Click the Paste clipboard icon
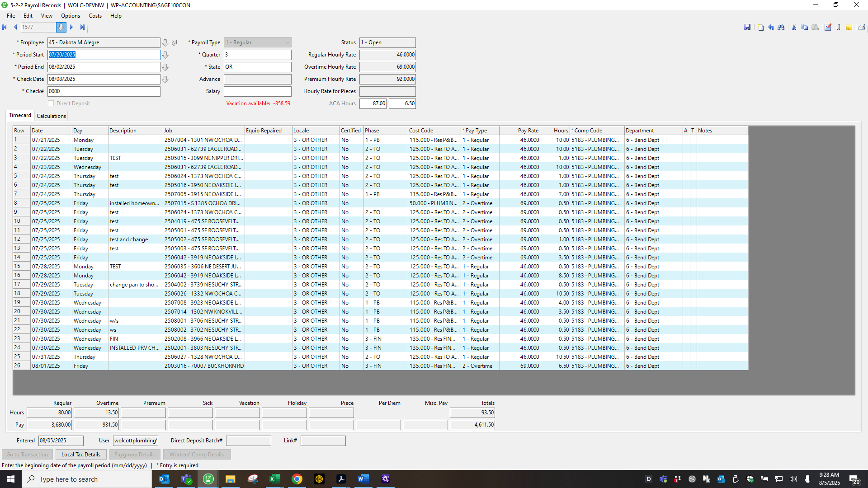The image size is (868, 488). coord(815,28)
